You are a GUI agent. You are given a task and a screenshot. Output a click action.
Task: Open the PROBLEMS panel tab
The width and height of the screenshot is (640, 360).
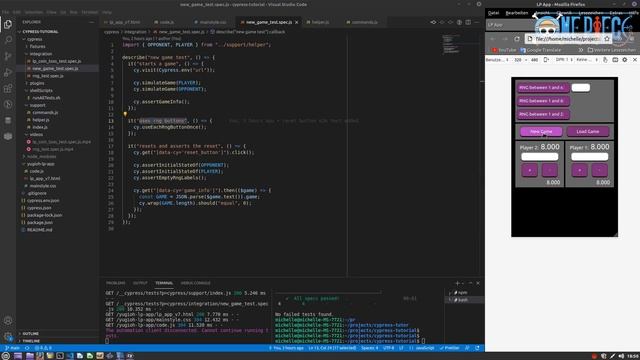tap(116, 283)
